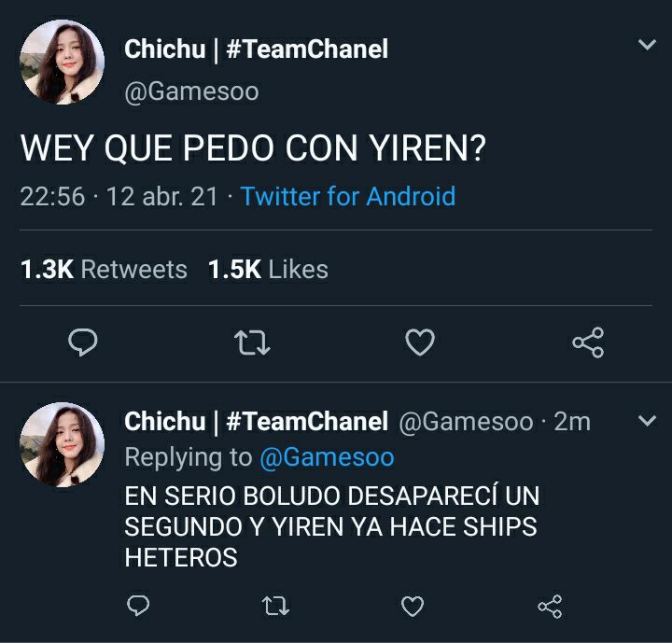This screenshot has width=672, height=643.
Task: View the 1.3K Retweets list
Action: 104,269
